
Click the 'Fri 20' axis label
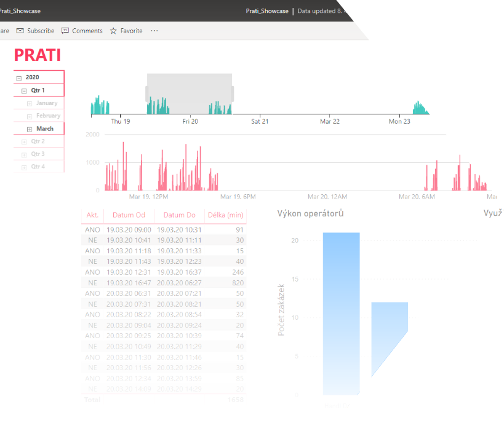pyautogui.click(x=190, y=121)
